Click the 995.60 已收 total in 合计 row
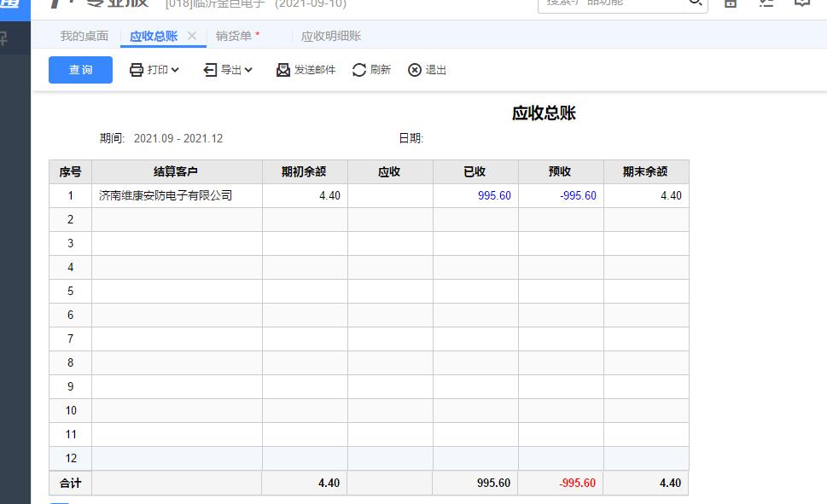Image resolution: width=827 pixels, height=504 pixels. point(493,483)
